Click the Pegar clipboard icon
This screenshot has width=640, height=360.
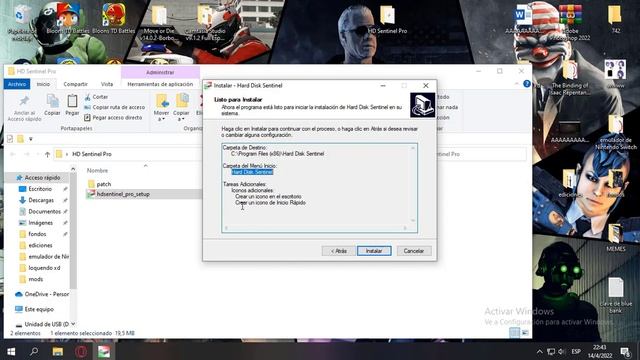pos(72,105)
